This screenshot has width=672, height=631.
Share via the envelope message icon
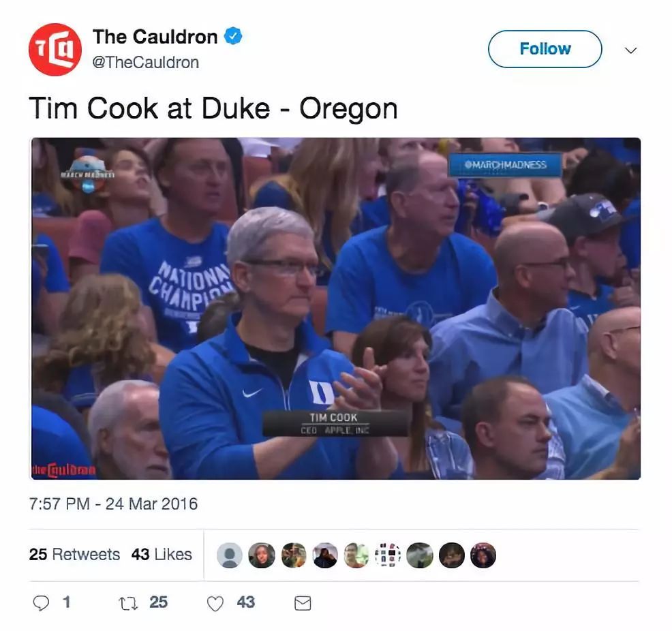[303, 603]
